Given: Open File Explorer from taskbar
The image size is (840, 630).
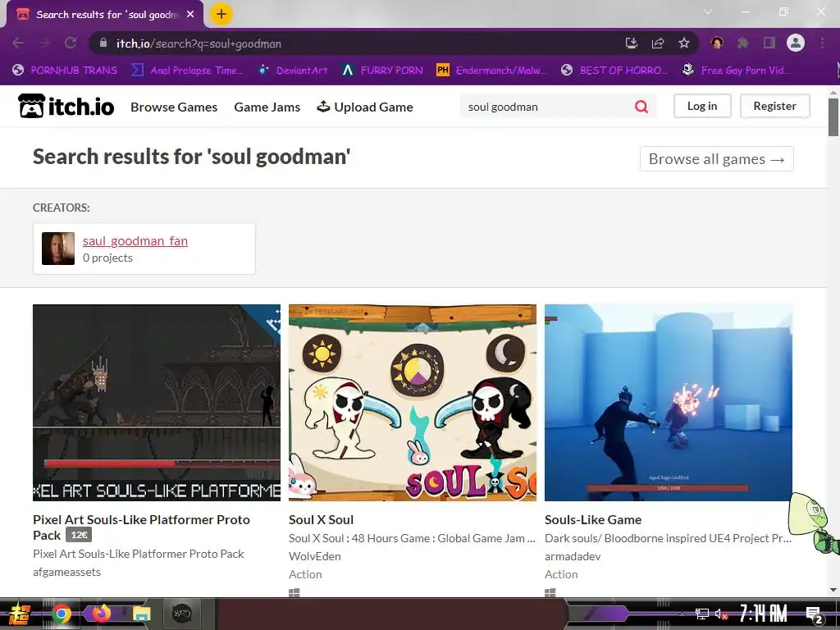Looking at the screenshot, I should (142, 614).
